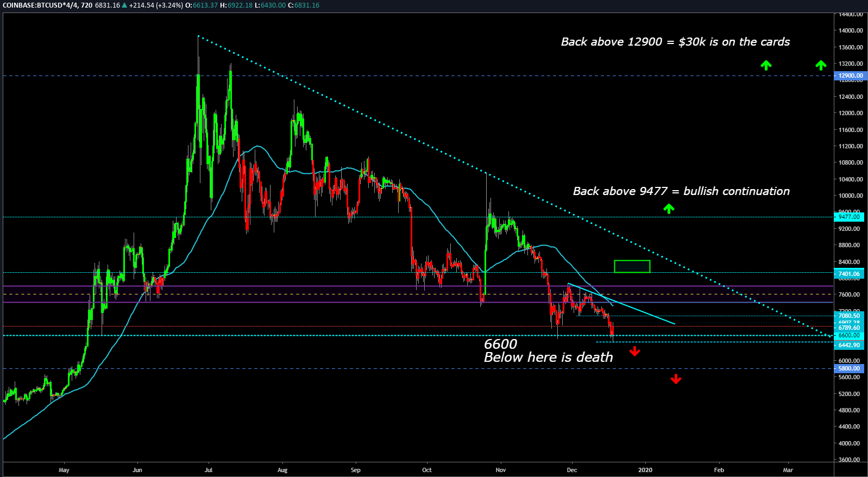Select green arrow under 'bullish continuation' text
This screenshot has height=477, width=868.
coord(669,209)
